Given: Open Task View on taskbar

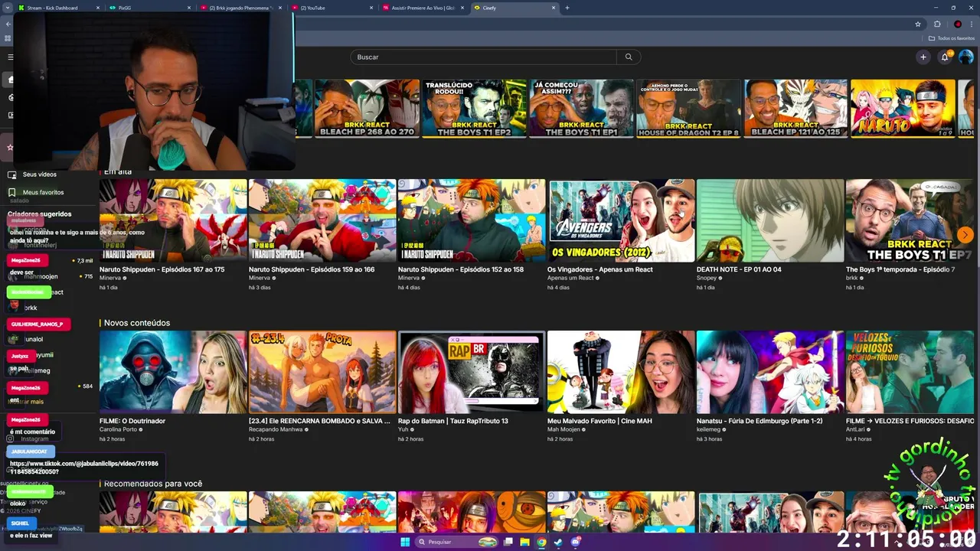Looking at the screenshot, I should pos(508,542).
